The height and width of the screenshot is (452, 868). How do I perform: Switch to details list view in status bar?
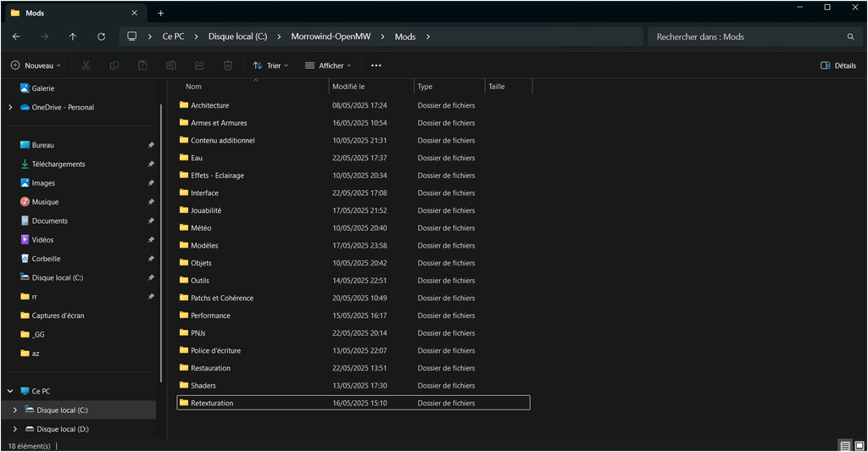(845, 446)
